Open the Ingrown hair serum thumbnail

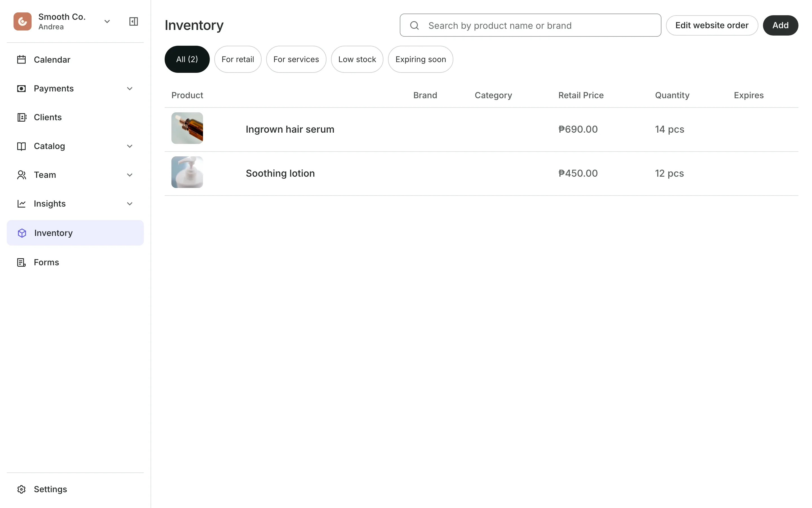click(x=187, y=128)
